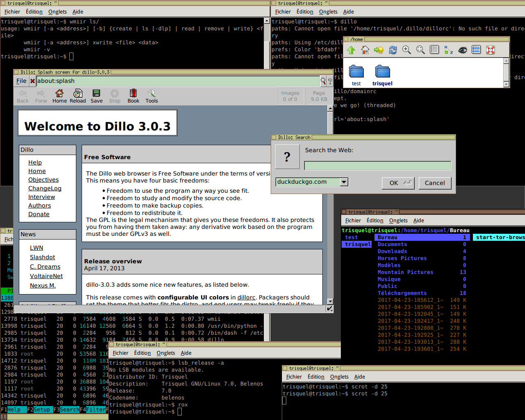Click the Page 9.0 KB indicator
The height and width of the screenshot is (420, 525).
(319, 96)
